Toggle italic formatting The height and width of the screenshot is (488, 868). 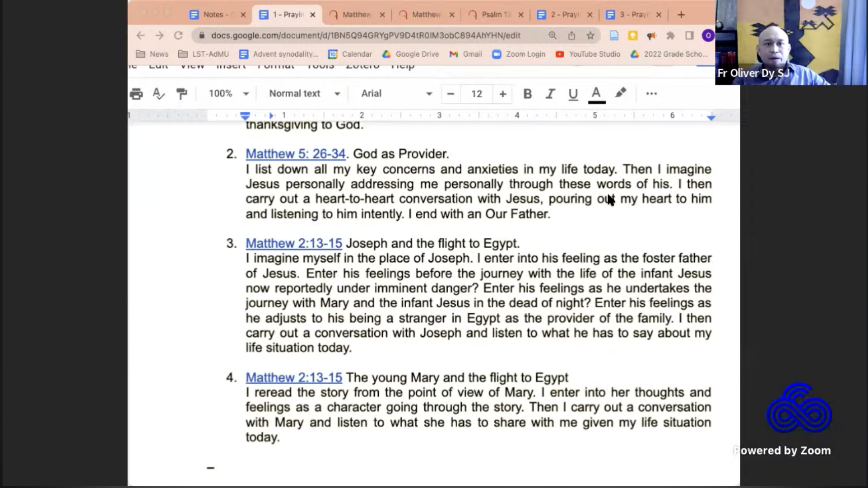point(550,94)
